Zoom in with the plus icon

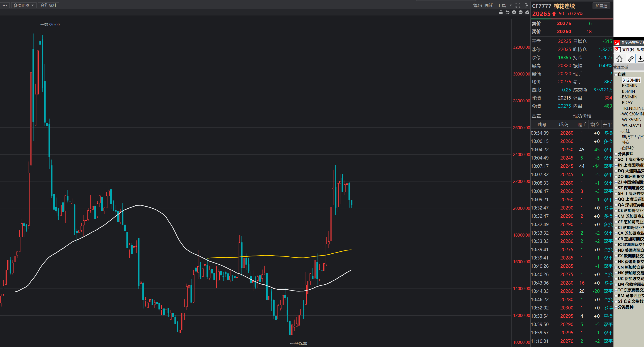(x=514, y=12)
